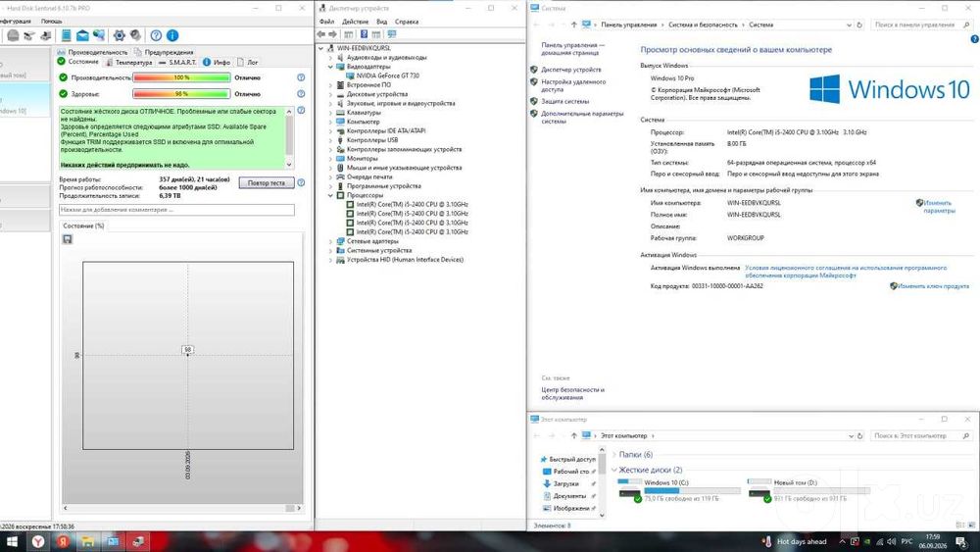
Task: Switch to the Температура tab
Action: (128, 63)
